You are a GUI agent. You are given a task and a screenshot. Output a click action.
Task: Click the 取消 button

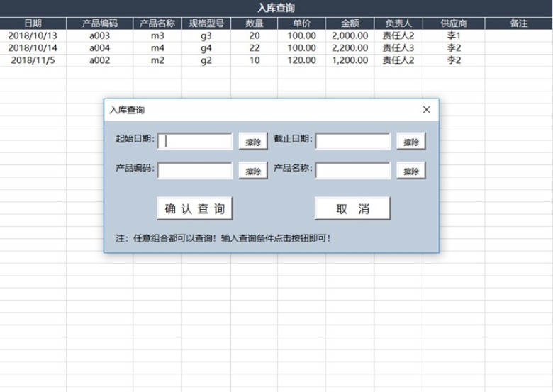point(352,208)
